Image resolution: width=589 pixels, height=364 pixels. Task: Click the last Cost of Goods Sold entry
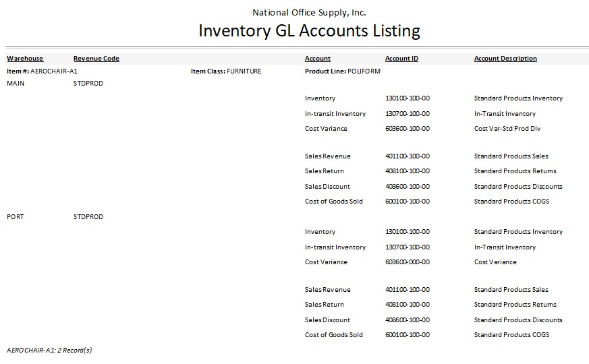coord(333,335)
